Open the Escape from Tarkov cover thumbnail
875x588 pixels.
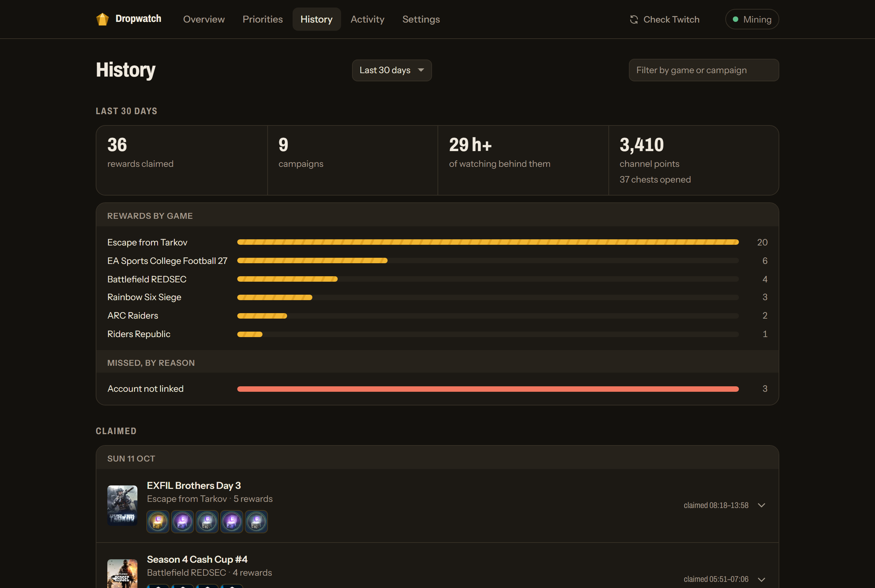point(122,505)
